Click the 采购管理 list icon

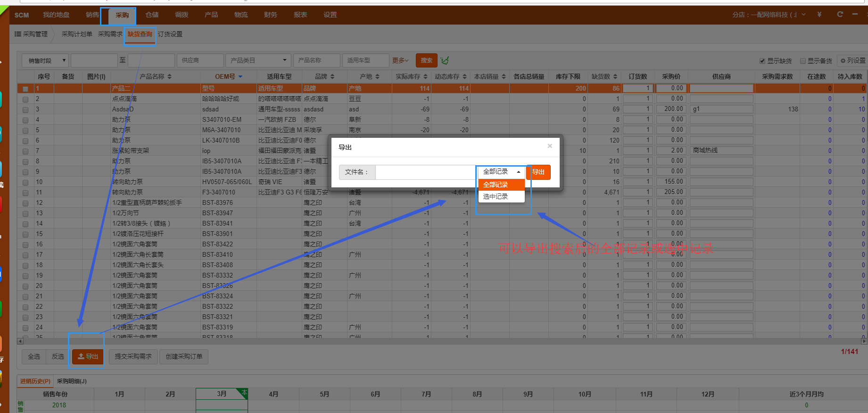point(18,34)
